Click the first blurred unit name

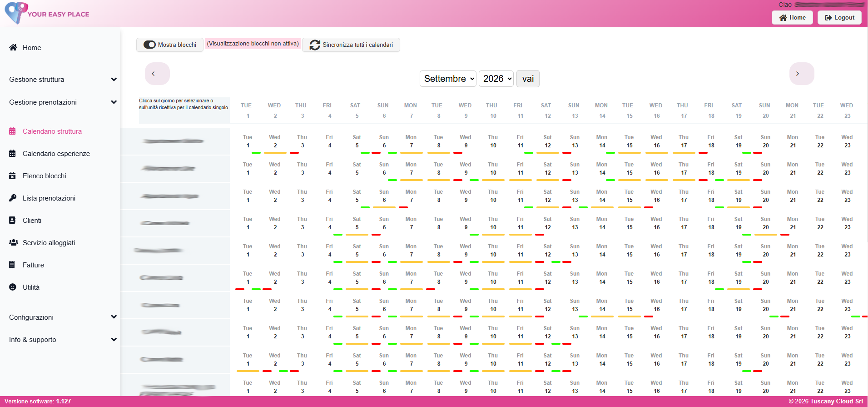click(x=173, y=141)
